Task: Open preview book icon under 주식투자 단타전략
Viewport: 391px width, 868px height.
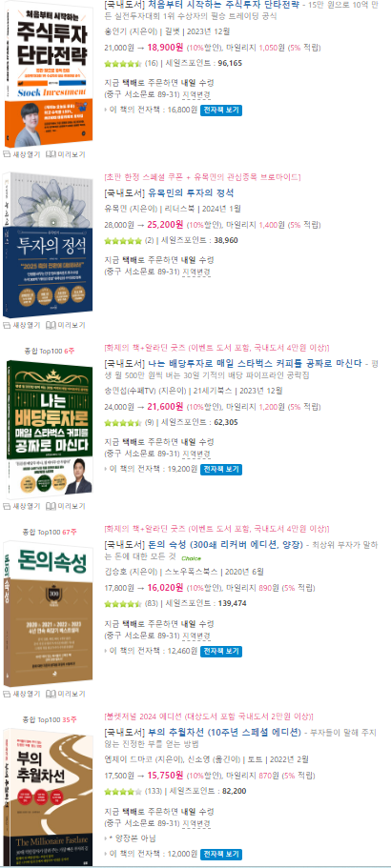Action: [x=51, y=154]
